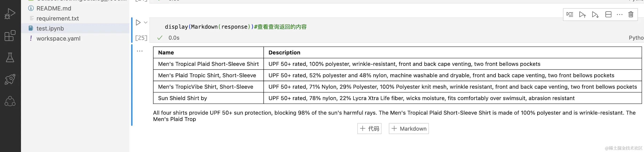Delete the current notebook cell
This screenshot has height=152, width=644.
point(631,14)
